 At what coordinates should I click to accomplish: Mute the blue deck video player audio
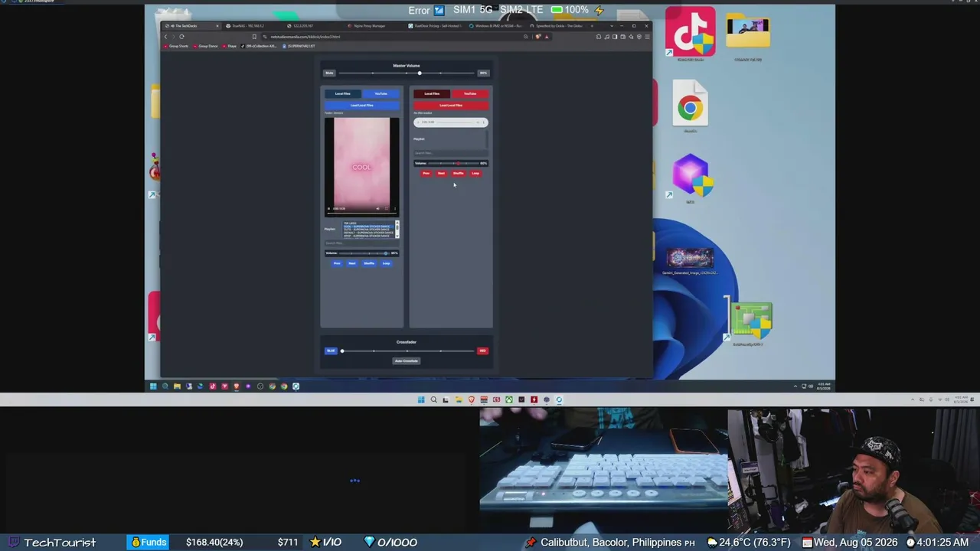click(x=377, y=208)
